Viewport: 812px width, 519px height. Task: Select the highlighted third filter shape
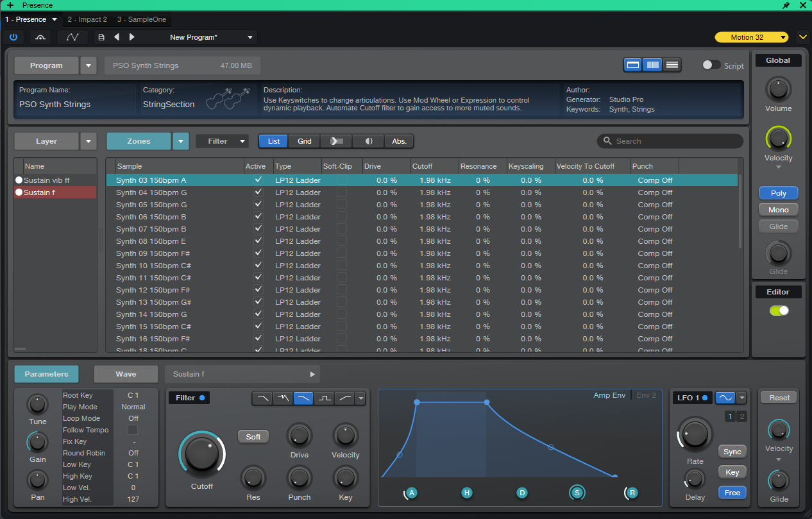point(303,398)
